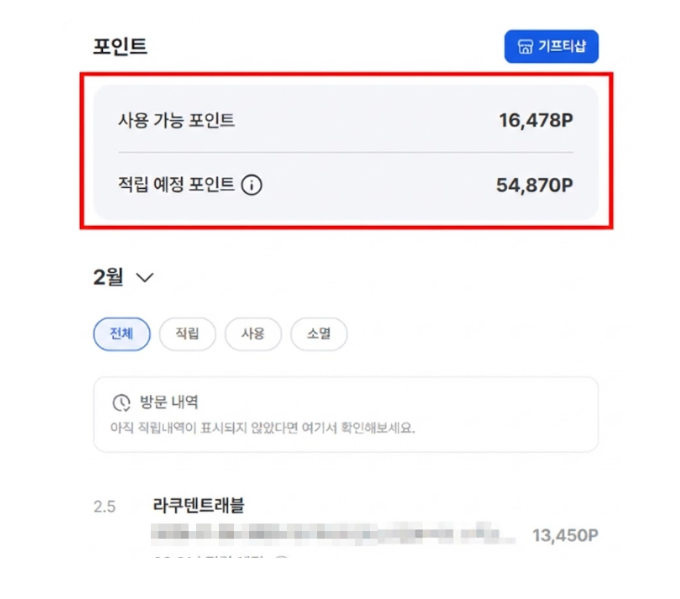The height and width of the screenshot is (599, 680).
Task: Click the 54,870P pending points value
Action: click(534, 185)
